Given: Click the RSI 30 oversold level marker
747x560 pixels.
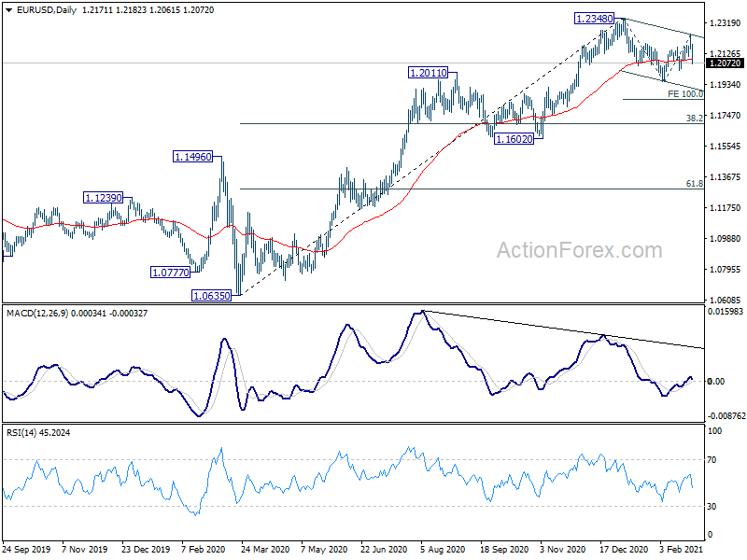Looking at the screenshot, I should tap(712, 506).
